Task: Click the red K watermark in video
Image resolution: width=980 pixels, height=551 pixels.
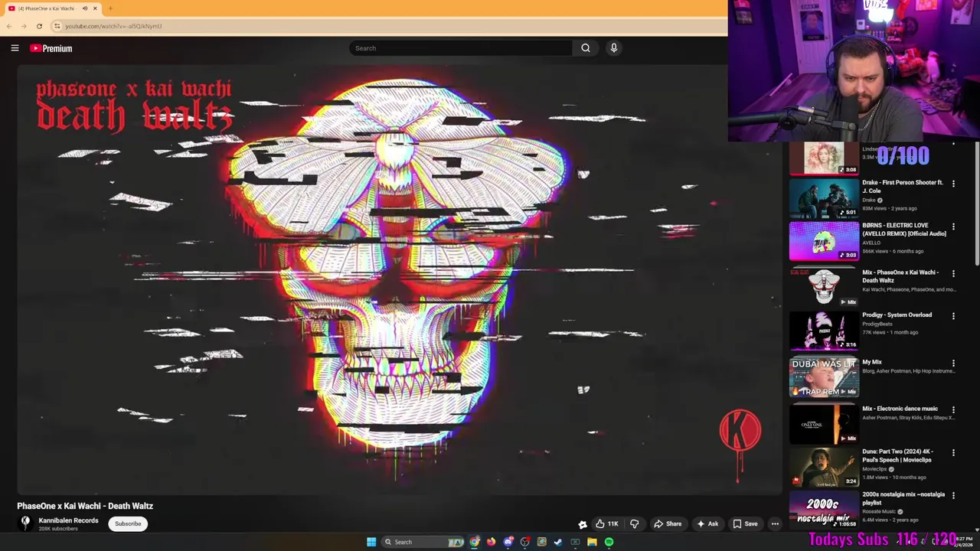Action: (740, 432)
